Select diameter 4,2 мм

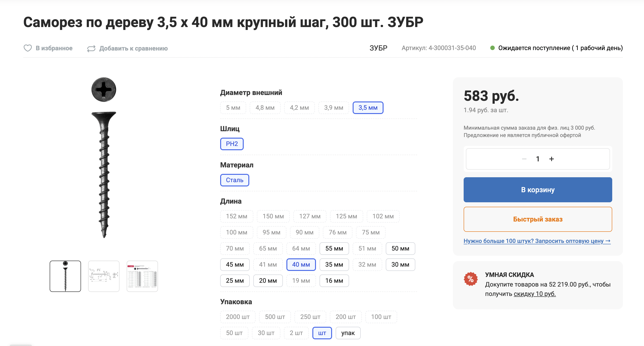tap(299, 108)
